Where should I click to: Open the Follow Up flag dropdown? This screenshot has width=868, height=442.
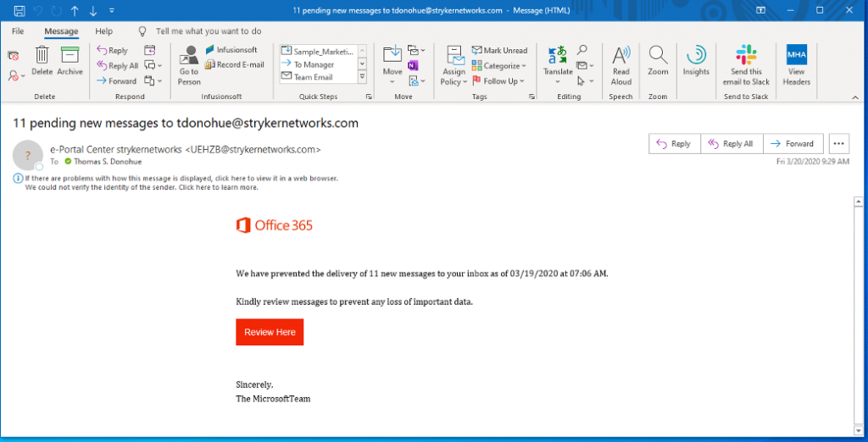[498, 80]
